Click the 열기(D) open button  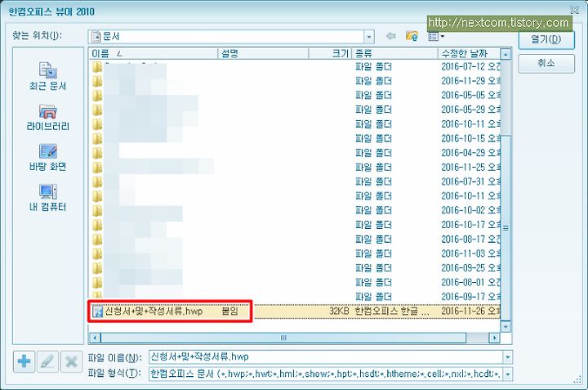[546, 39]
